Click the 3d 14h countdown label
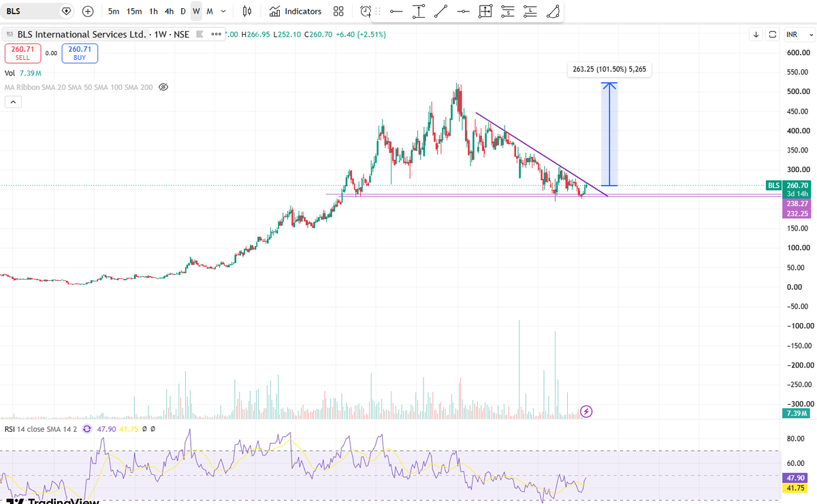Screen dimensions: 817x504 click(x=797, y=194)
